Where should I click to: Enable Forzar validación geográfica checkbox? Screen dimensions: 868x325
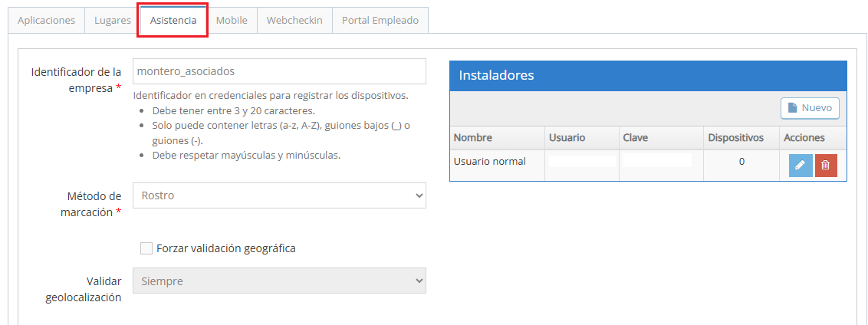point(146,248)
